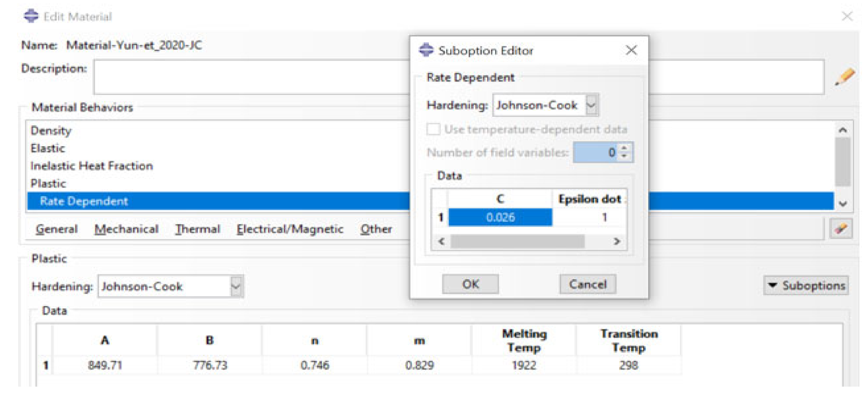Click the delete behavior eraser icon
Screen dimensions: 868x398
tap(841, 229)
